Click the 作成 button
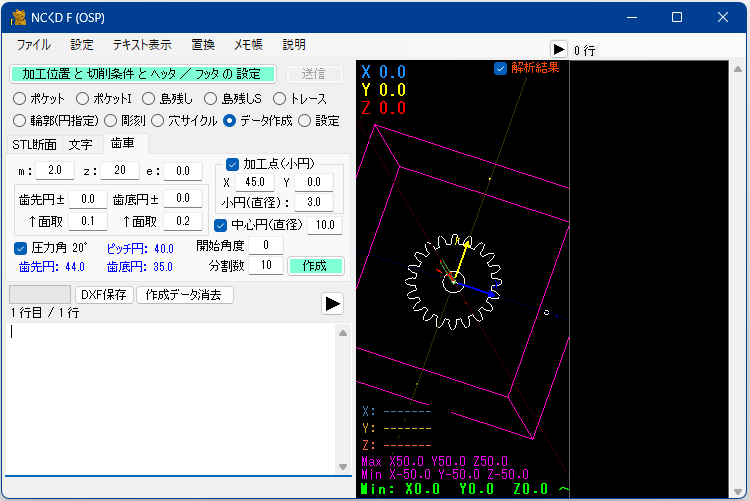Screen dimensions: 750x501 (315, 266)
